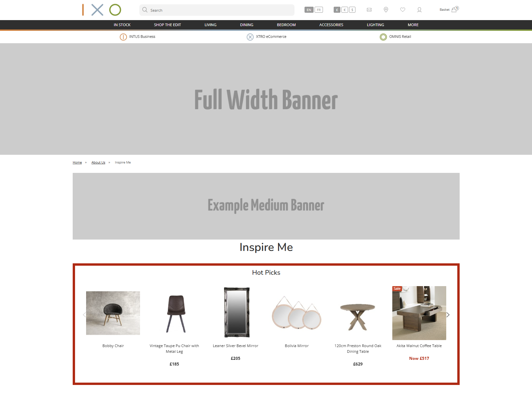Select the dollar currency option
The width and height of the screenshot is (532, 394).
352,10
